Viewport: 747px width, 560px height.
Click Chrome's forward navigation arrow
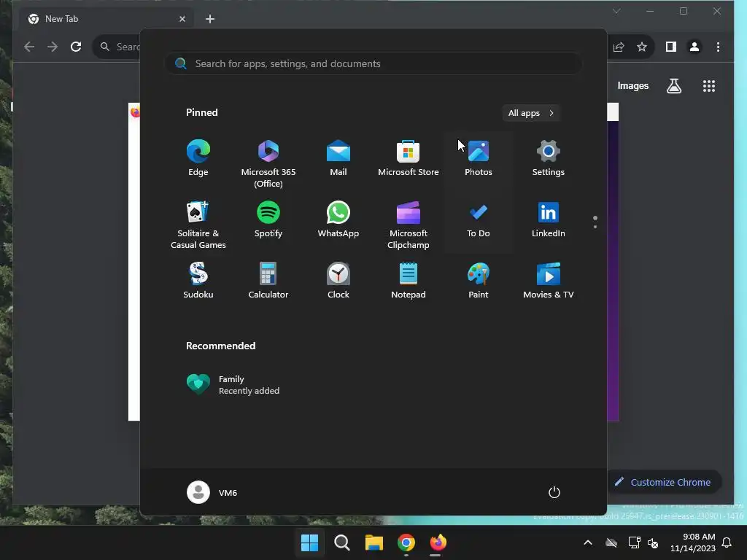click(x=53, y=47)
